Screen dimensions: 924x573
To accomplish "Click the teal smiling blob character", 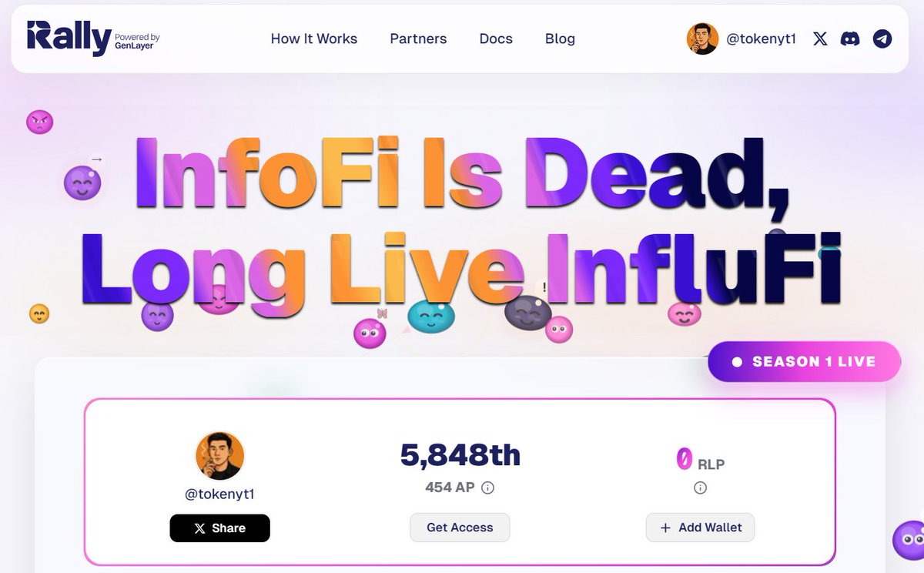I will [431, 316].
